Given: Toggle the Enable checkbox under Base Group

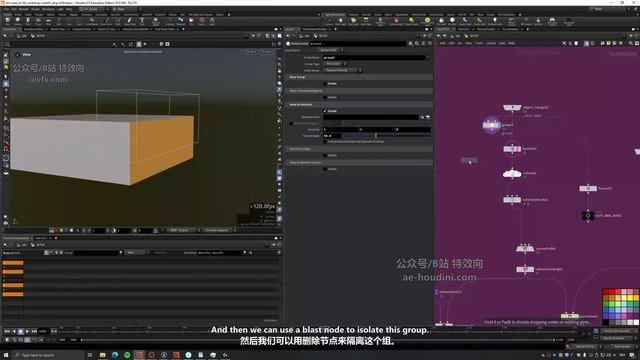Looking at the screenshot, I should (x=325, y=84).
